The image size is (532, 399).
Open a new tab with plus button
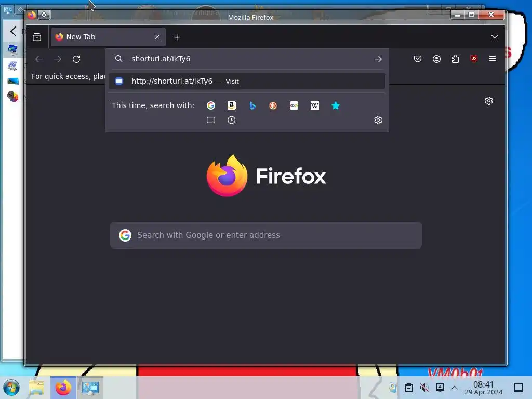click(177, 37)
